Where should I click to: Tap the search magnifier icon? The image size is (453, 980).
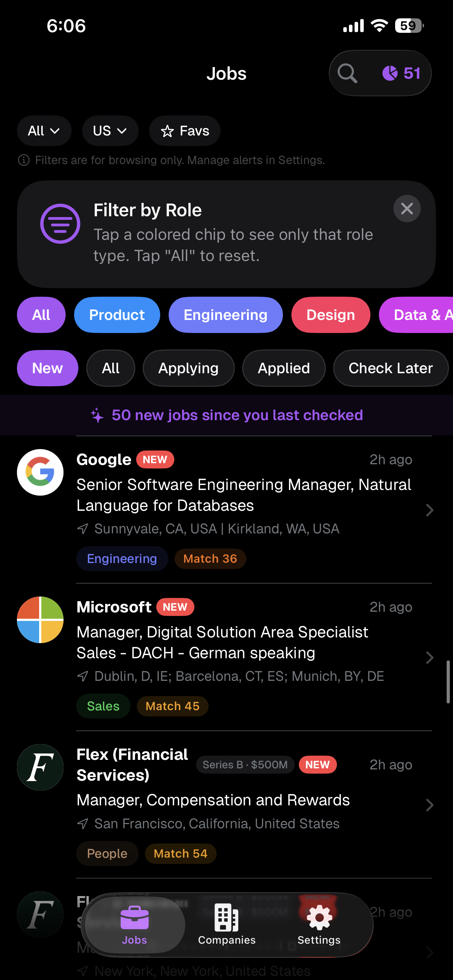pos(347,73)
